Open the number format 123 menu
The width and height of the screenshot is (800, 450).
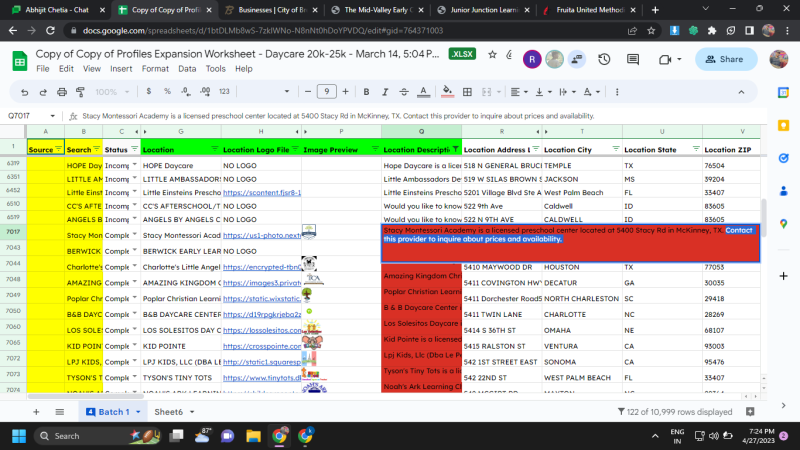pyautogui.click(x=224, y=91)
